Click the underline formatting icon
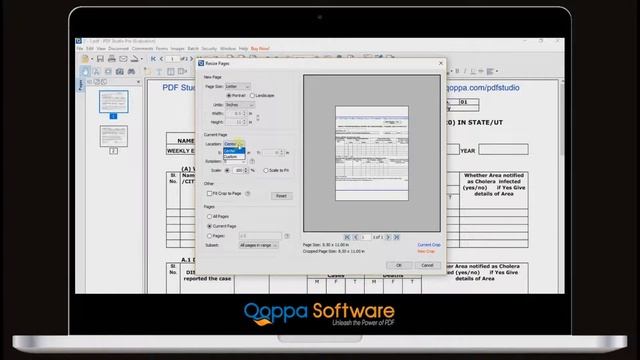The height and width of the screenshot is (360, 640). pos(473,71)
